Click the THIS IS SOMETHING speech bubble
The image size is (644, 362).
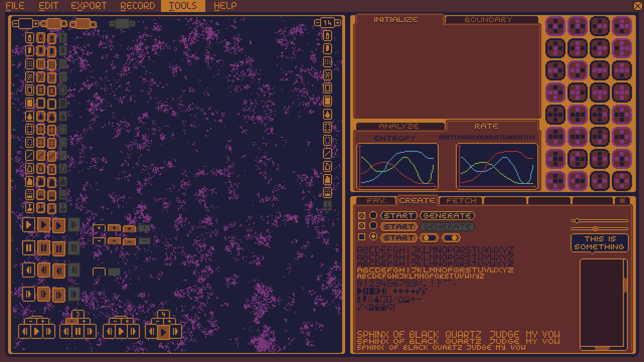coord(599,243)
